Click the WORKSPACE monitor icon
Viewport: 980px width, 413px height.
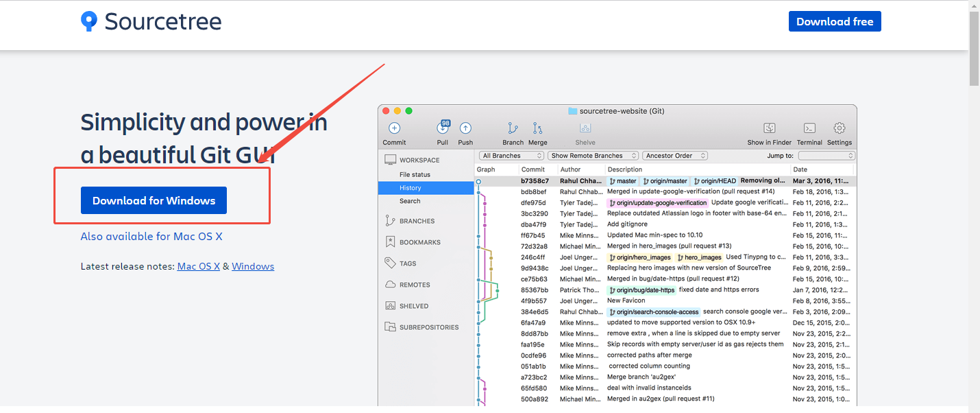click(390, 160)
